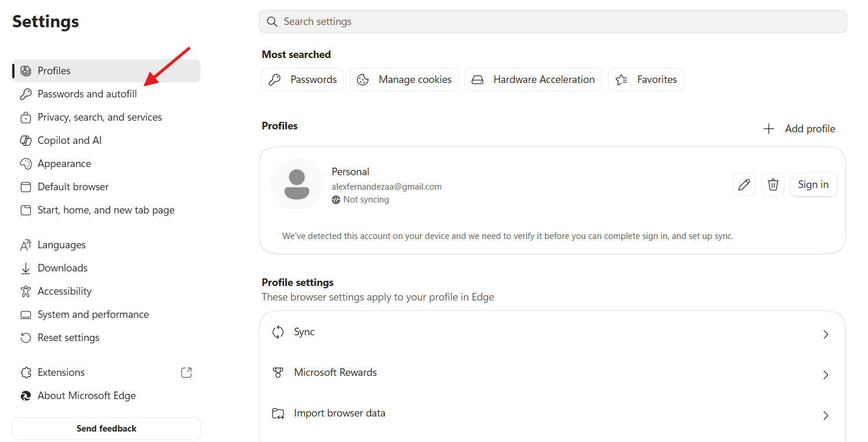This screenshot has width=868, height=442.
Task: Open Extensions via the external link icon
Action: [187, 372]
